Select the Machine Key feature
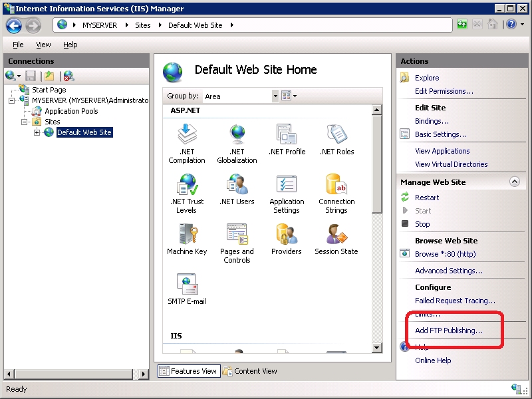Image resolution: width=532 pixels, height=399 pixels. click(187, 239)
